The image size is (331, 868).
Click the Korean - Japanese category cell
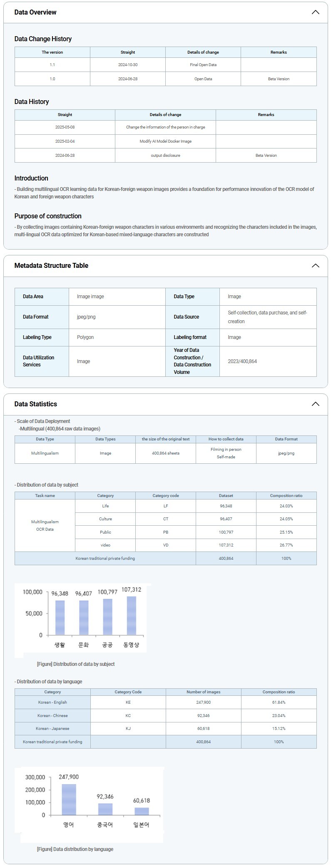(52, 729)
